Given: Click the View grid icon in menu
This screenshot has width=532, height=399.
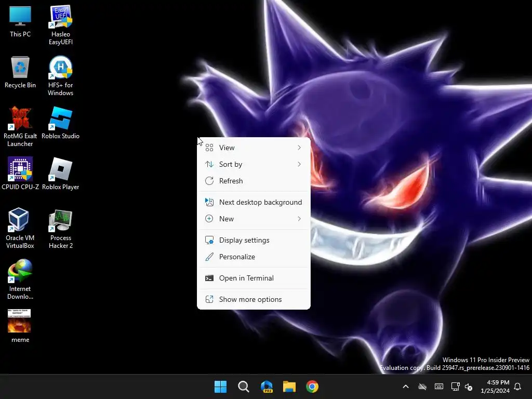Looking at the screenshot, I should click(209, 148).
